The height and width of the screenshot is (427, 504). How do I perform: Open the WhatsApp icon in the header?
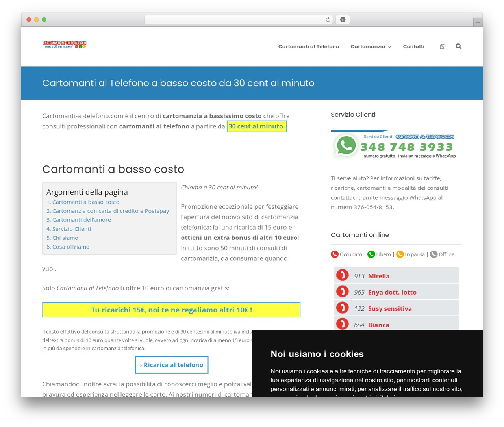pos(443,46)
